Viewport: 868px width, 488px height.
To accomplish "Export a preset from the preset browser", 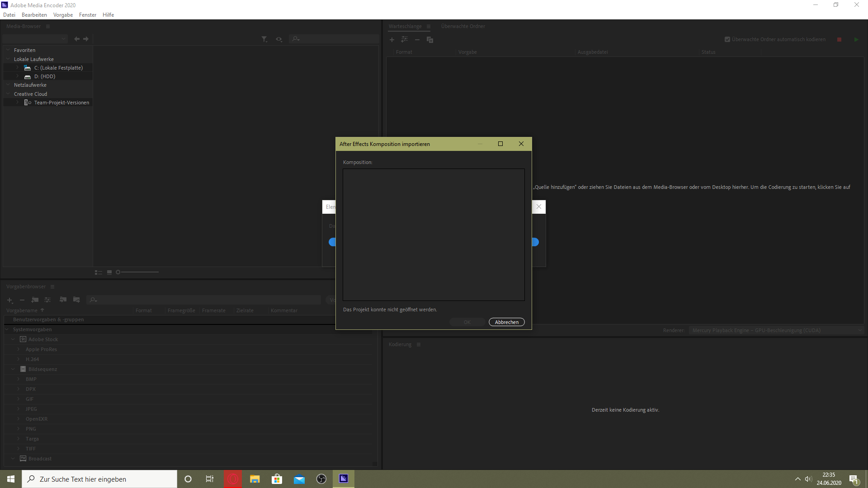I will [x=76, y=300].
